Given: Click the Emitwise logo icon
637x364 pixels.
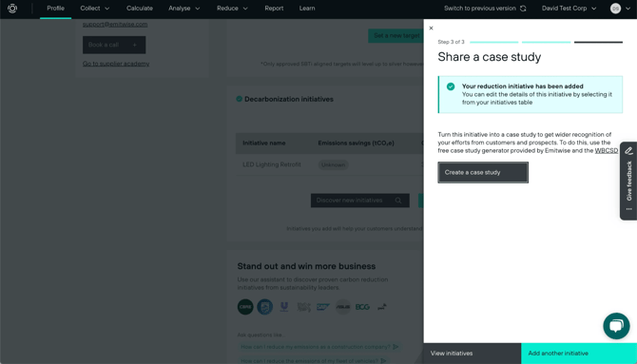Looking at the screenshot, I should (x=12, y=9).
